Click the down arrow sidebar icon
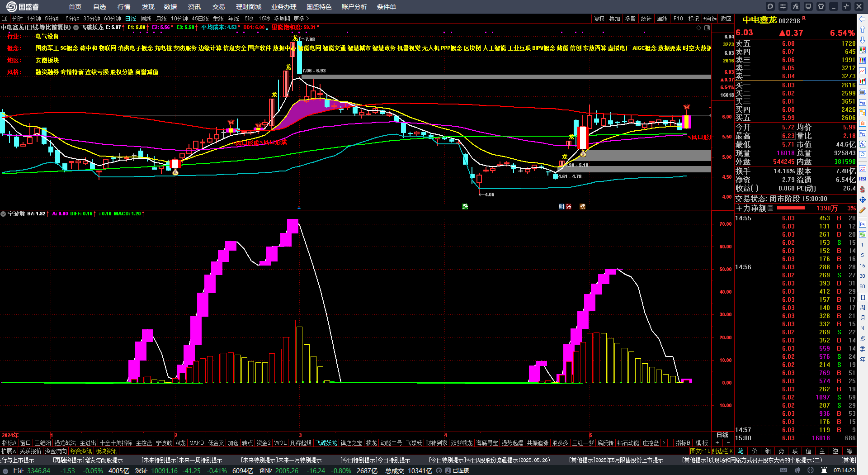Image resolution: width=868 pixels, height=475 pixels. [x=863, y=40]
